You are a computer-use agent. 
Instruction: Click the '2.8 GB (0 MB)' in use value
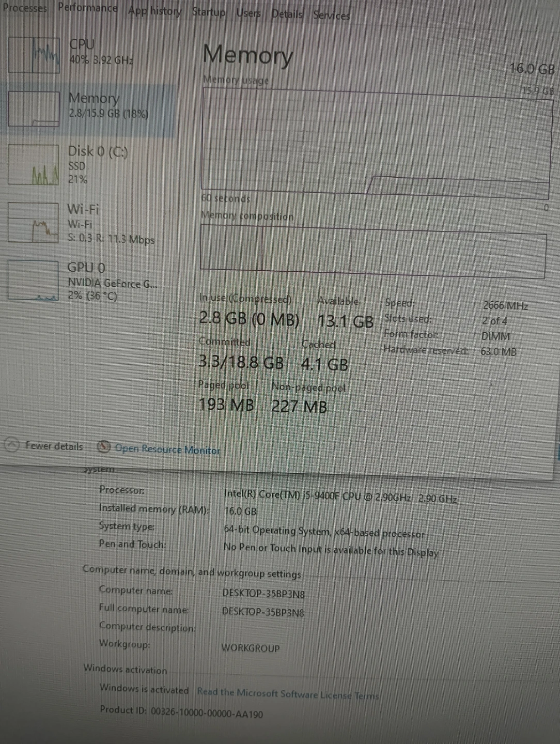[249, 319]
